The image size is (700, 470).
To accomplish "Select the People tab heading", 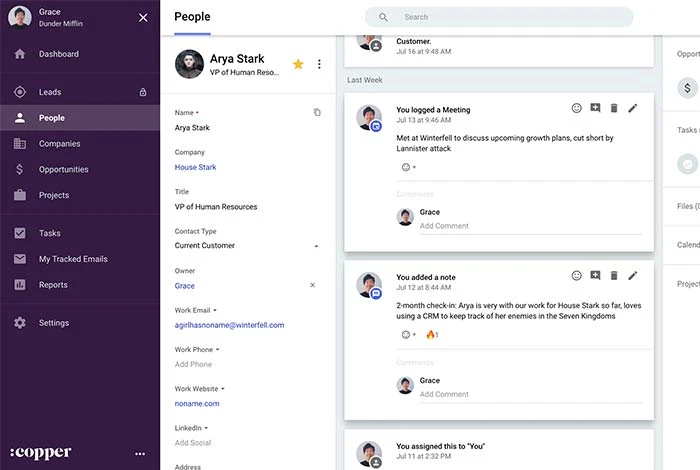I will [192, 17].
